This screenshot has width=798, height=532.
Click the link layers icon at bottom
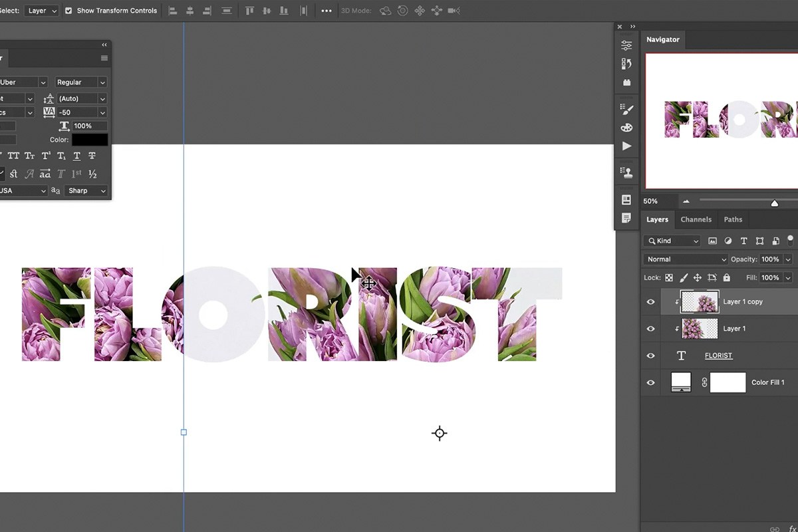coord(775,529)
